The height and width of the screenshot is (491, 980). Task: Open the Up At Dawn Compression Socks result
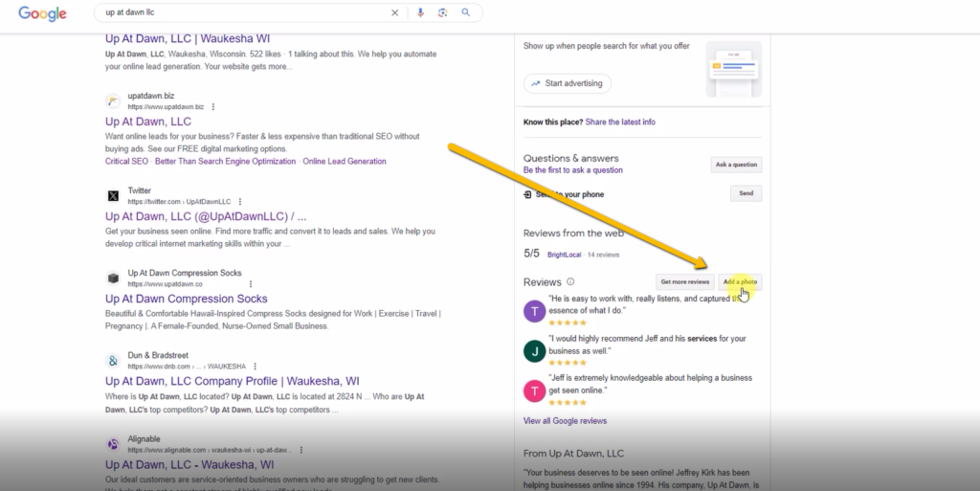187,299
